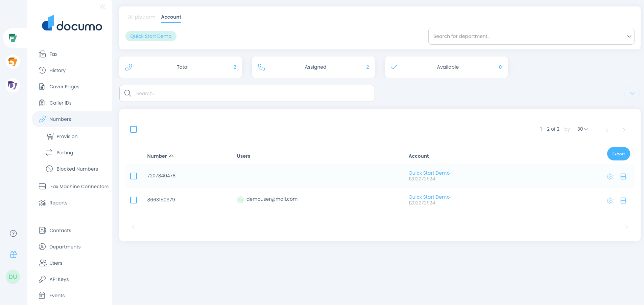
Task: Click the Documo logo
Action: pos(72,23)
